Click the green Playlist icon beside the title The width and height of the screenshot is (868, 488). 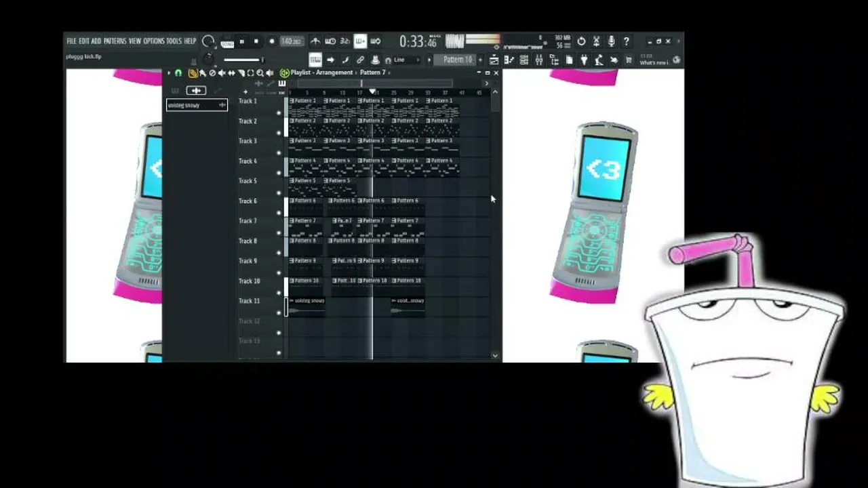click(x=284, y=73)
